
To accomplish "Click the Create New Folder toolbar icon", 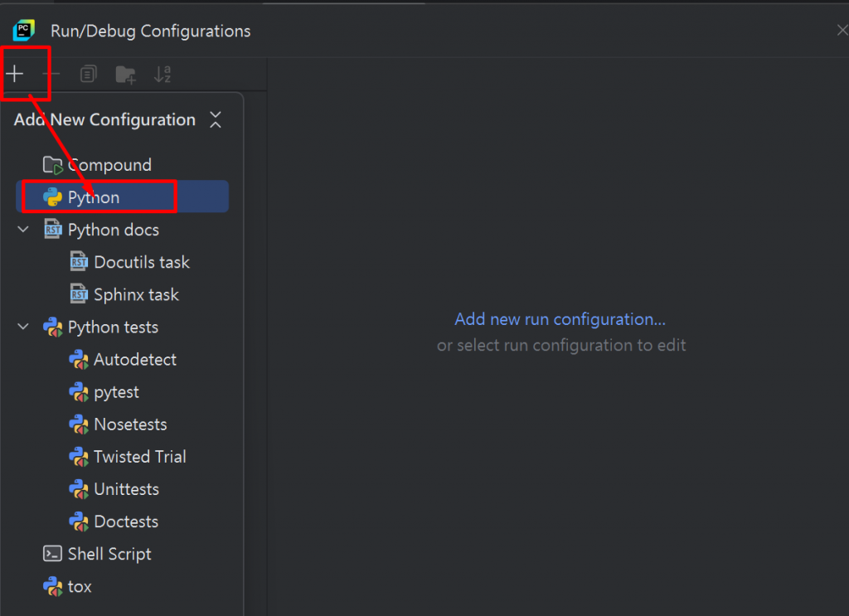I will click(126, 74).
